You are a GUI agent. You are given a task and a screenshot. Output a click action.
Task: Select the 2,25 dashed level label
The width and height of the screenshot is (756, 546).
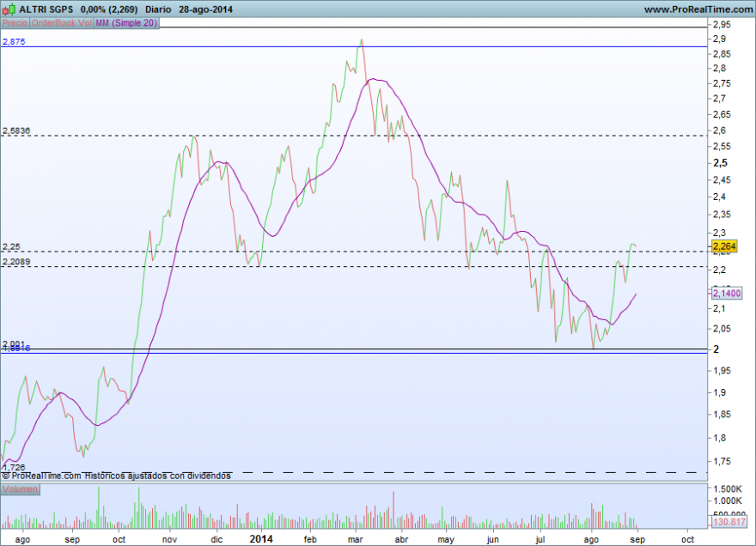click(11, 246)
